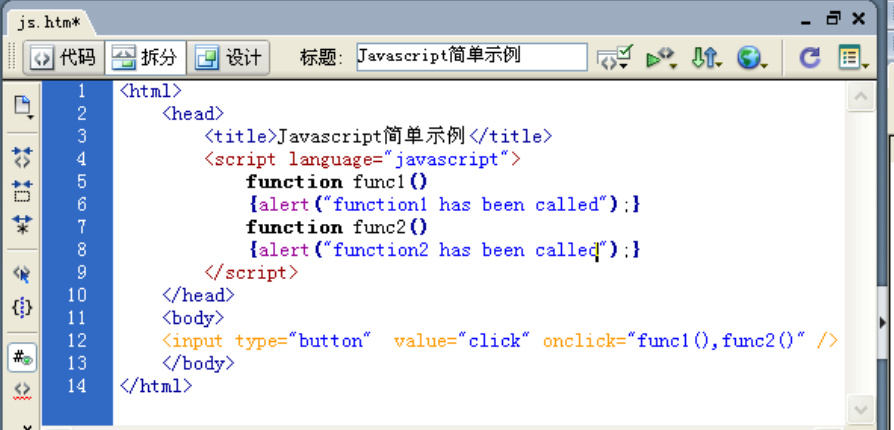
Task: Toggle line numbers with the # icon
Action: pos(22,358)
